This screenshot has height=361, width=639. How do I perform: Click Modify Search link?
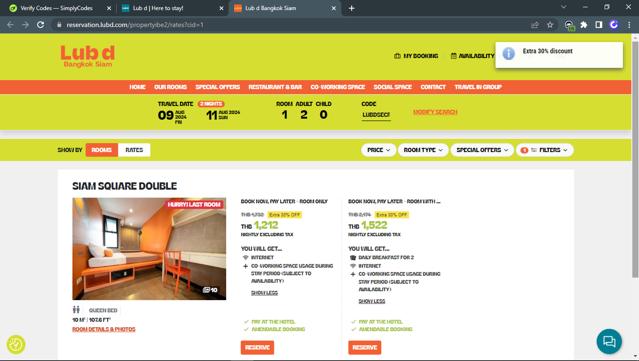(x=435, y=112)
